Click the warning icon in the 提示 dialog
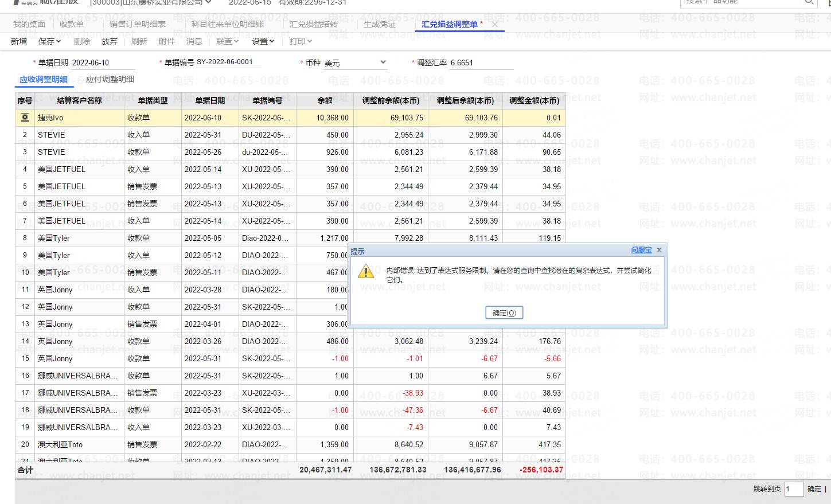 tap(366, 272)
